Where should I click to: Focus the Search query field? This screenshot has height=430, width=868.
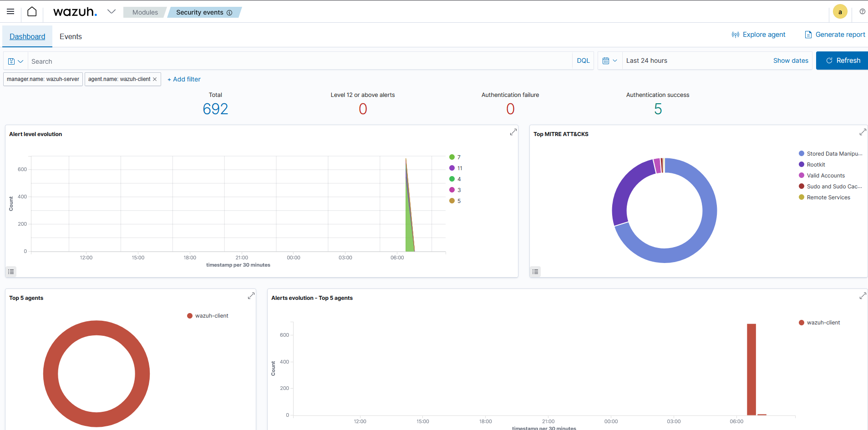[299, 61]
